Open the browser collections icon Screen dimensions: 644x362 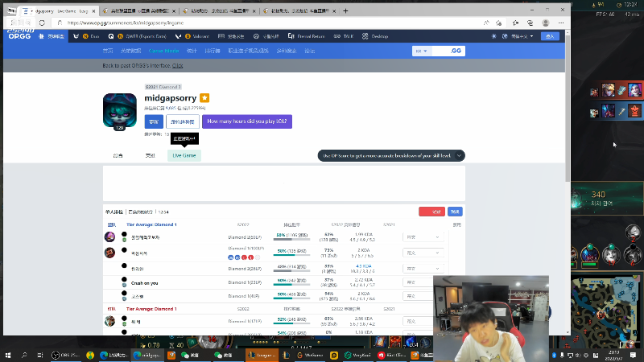pyautogui.click(x=530, y=23)
